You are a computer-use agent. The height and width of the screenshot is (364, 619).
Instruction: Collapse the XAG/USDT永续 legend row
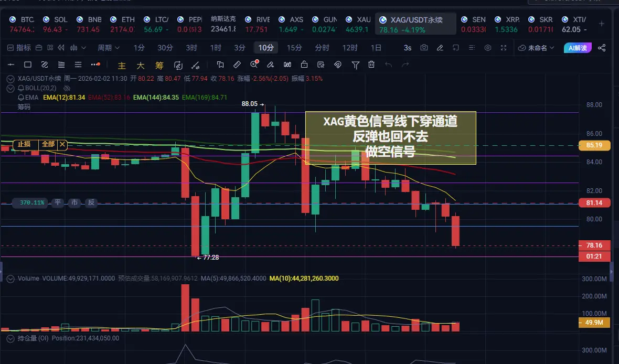click(10, 79)
